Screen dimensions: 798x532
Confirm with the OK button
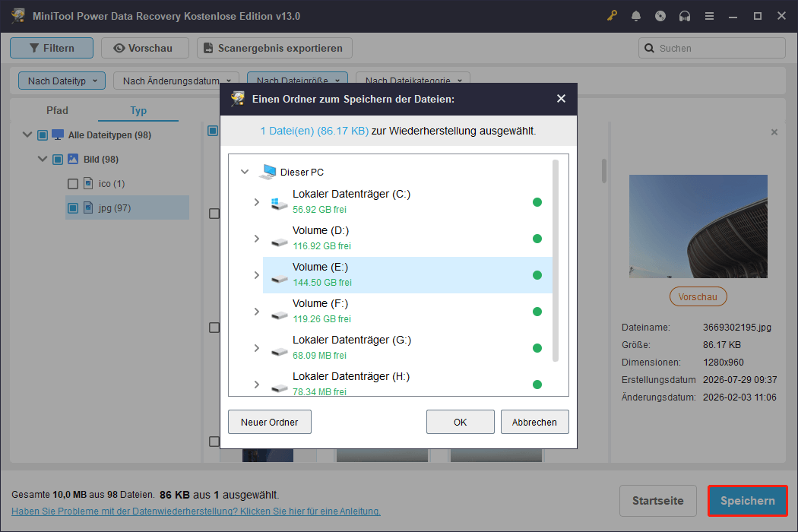460,422
